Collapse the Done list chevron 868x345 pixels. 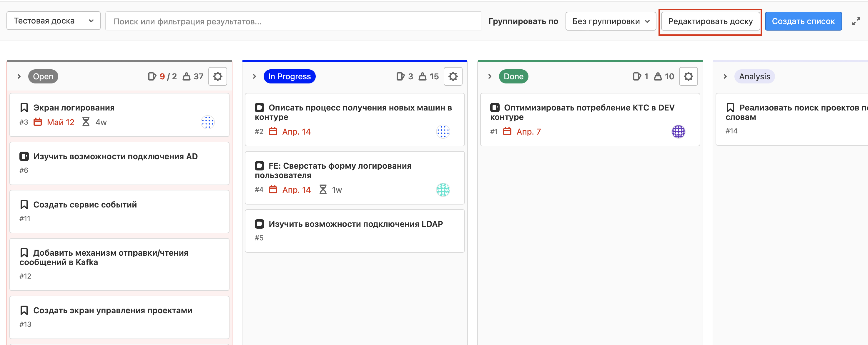tap(490, 76)
